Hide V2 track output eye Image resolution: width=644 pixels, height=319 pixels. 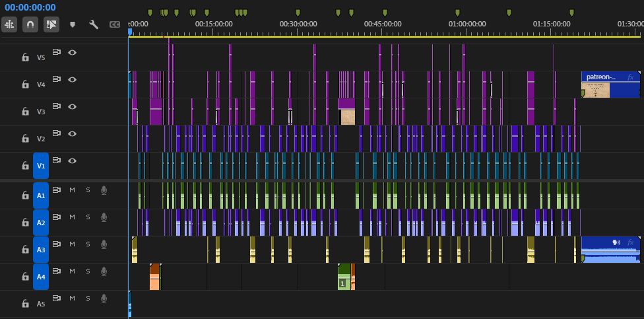coord(73,133)
